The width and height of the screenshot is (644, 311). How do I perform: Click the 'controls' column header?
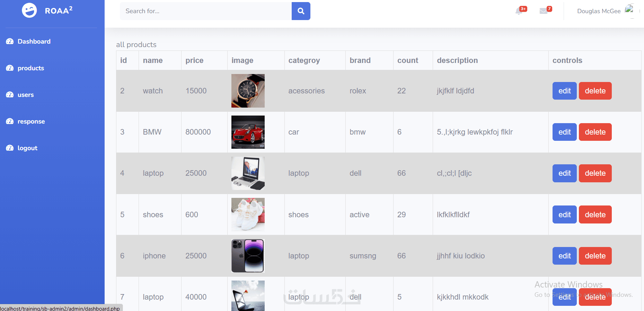(x=567, y=61)
